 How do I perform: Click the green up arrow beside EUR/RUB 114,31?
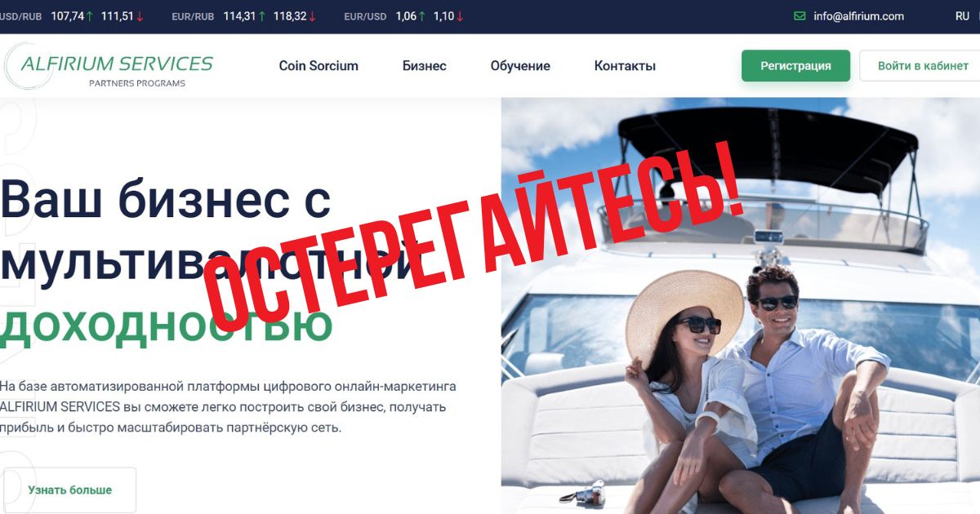click(261, 16)
